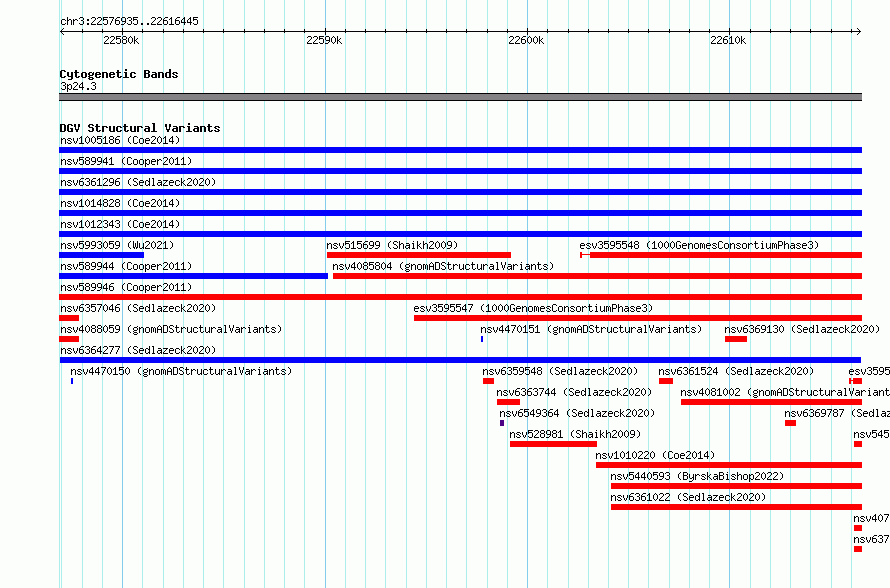This screenshot has height=588, width=890.
Task: Click the chr3:22576935..22616445 coordinate label
Action: click(129, 21)
